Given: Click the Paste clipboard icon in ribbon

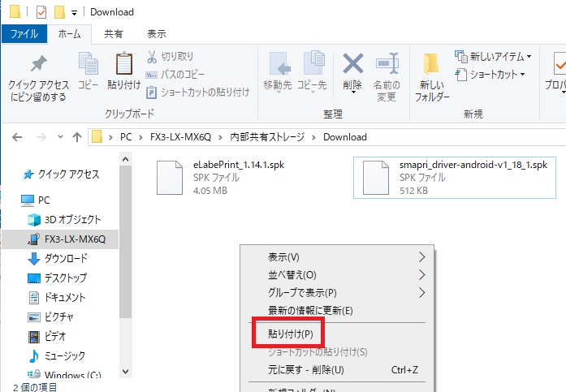Looking at the screenshot, I should (x=124, y=65).
